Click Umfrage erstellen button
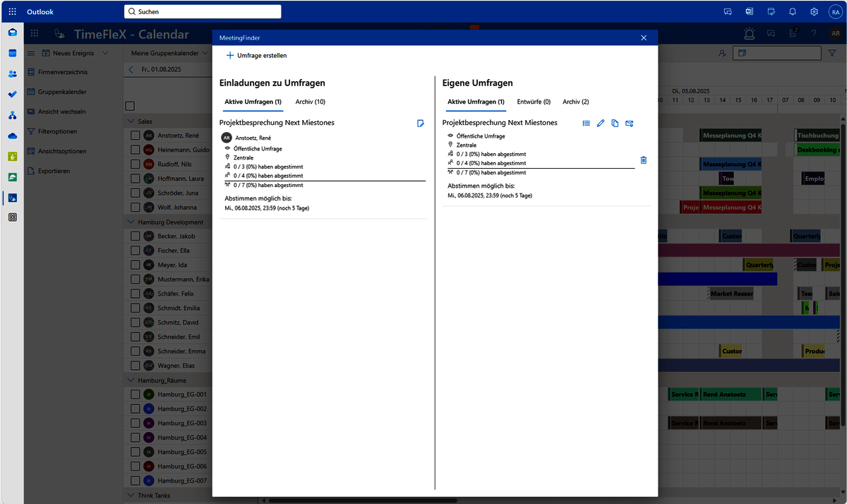847x504 pixels. (x=256, y=55)
